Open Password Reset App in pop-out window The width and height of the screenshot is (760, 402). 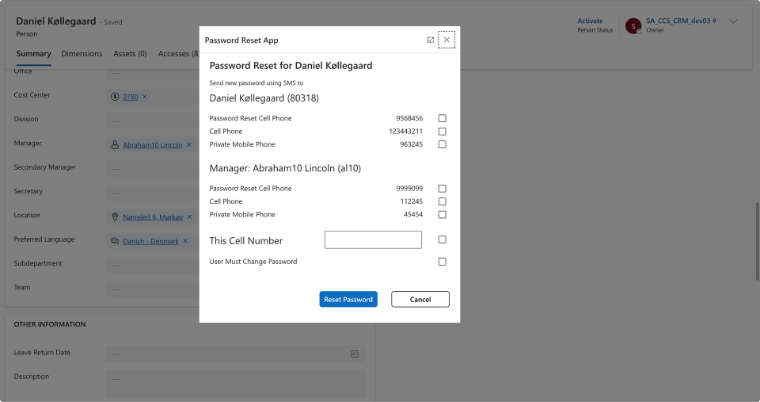[x=430, y=40]
